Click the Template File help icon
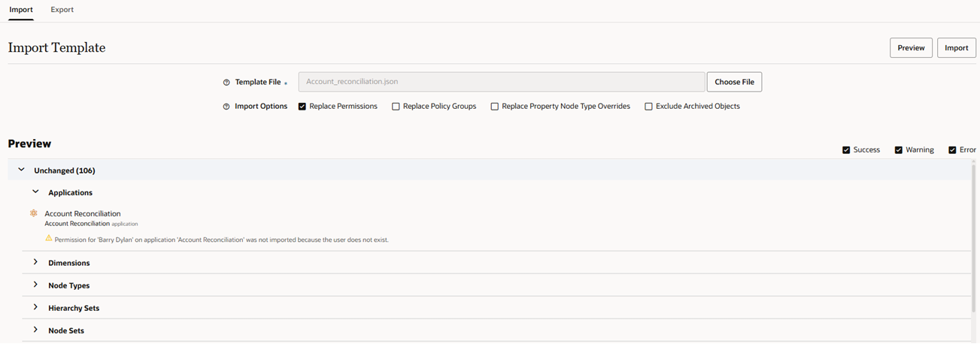The image size is (980, 344). [x=226, y=83]
